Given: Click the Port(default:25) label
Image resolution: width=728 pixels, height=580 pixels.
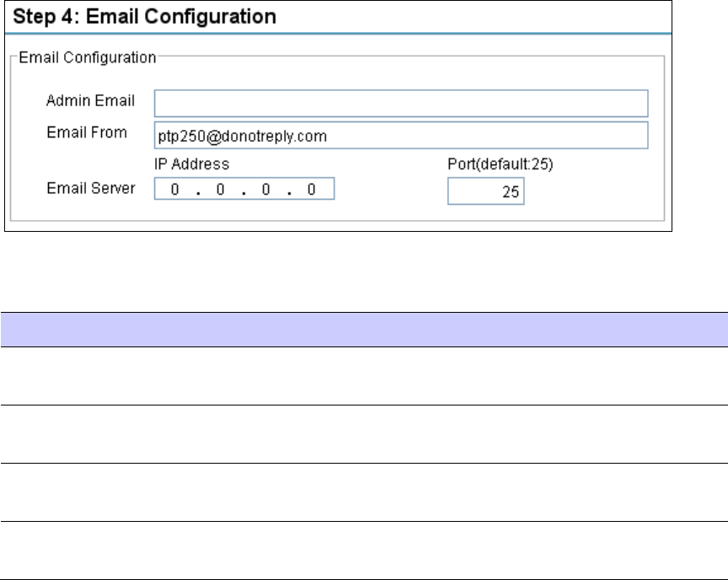Looking at the screenshot, I should coord(500,164).
